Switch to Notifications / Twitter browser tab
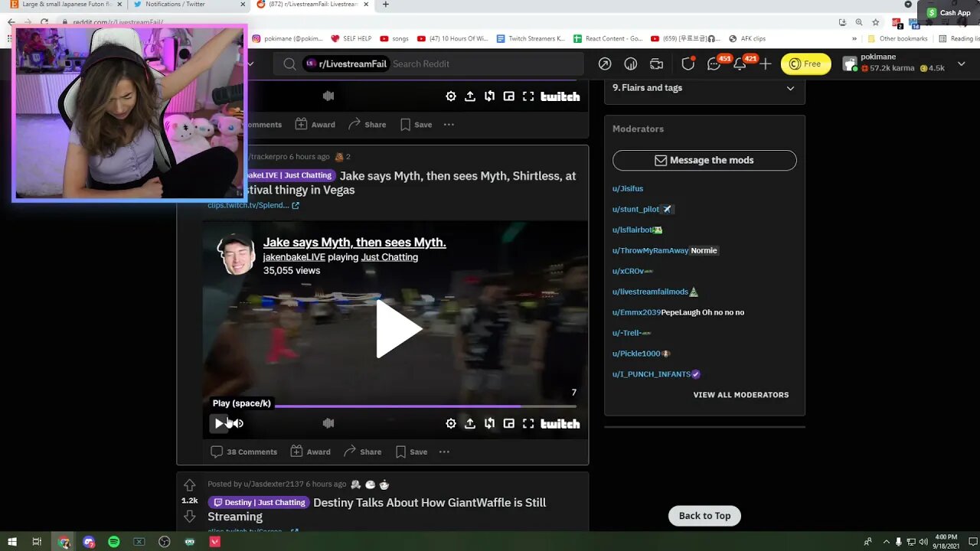Viewport: 980px width, 551px height. (188, 5)
